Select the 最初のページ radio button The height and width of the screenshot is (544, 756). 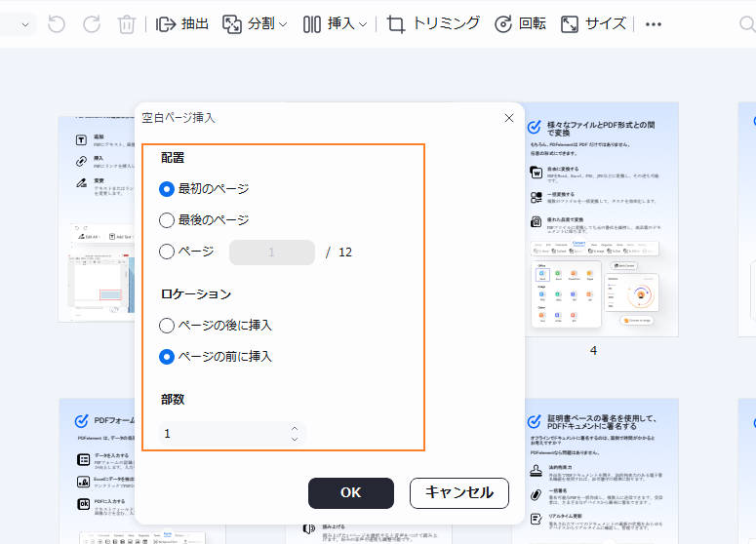pyautogui.click(x=167, y=189)
